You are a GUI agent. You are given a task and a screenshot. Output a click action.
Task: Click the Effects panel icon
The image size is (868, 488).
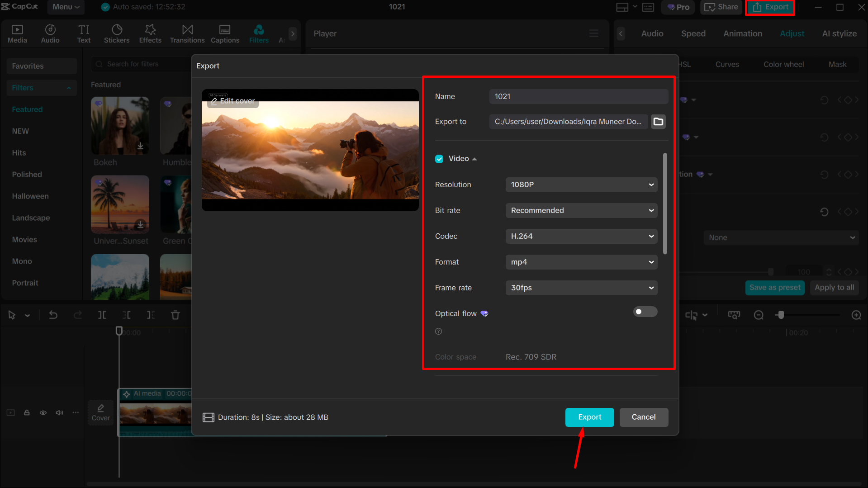[x=150, y=33]
